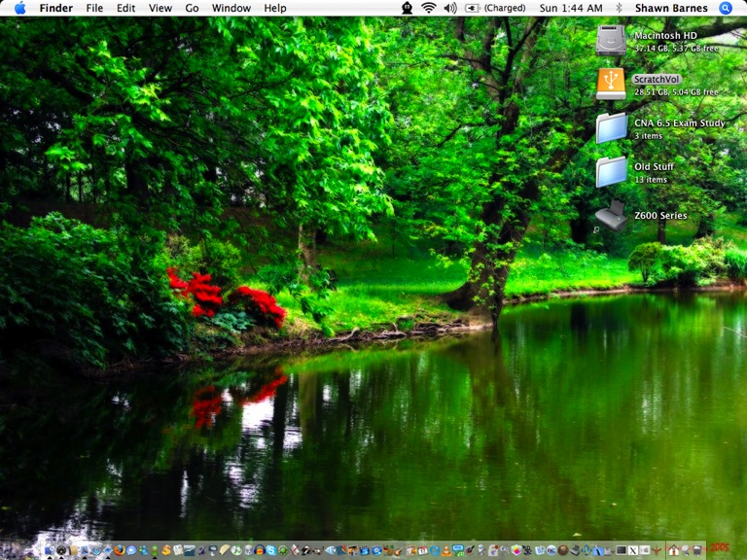
Task: Open iCal calendar in the Dock
Action: click(x=423, y=550)
